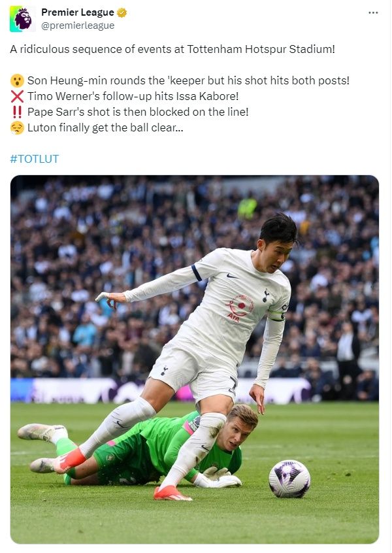The width and height of the screenshot is (392, 553).
Task: Select the 'A ridiculous sequence of events' line
Action: (x=172, y=49)
